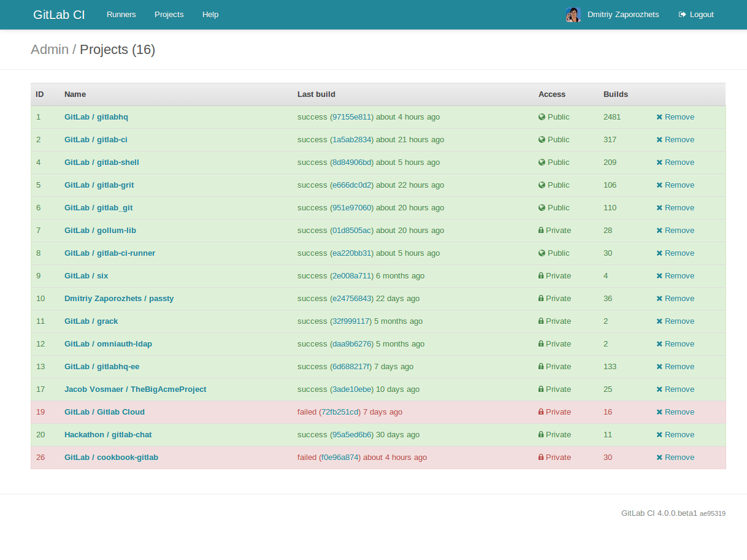
Task: Click the GitLab CI brand logo
Action: point(59,15)
